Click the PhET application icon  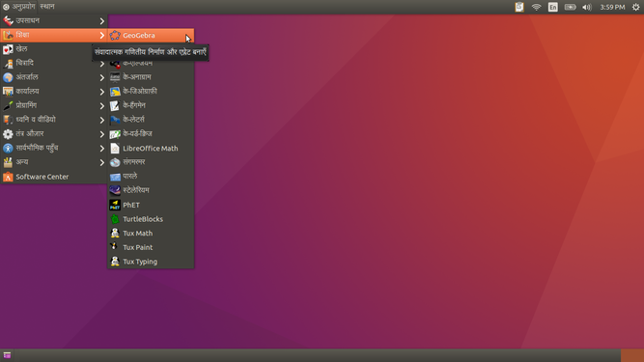click(x=115, y=205)
